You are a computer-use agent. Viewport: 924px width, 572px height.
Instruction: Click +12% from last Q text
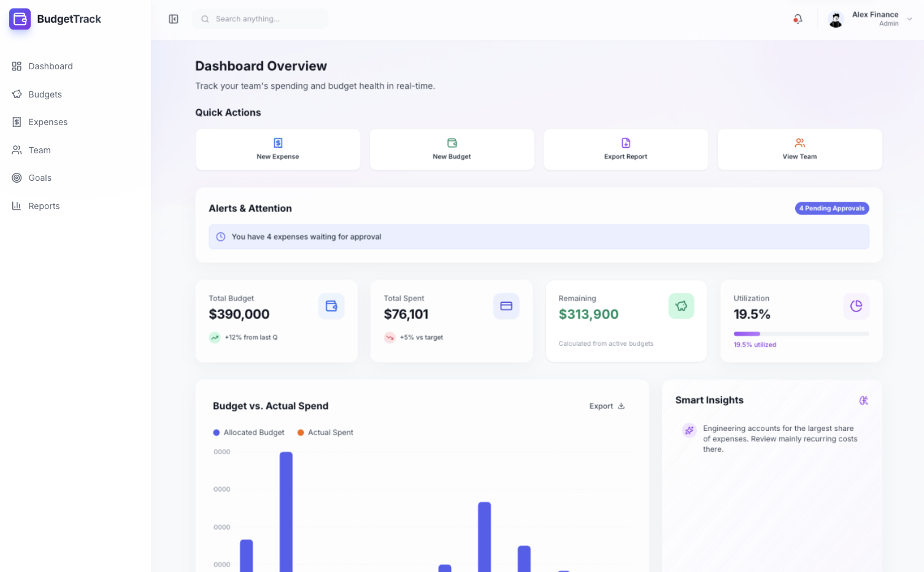click(251, 337)
